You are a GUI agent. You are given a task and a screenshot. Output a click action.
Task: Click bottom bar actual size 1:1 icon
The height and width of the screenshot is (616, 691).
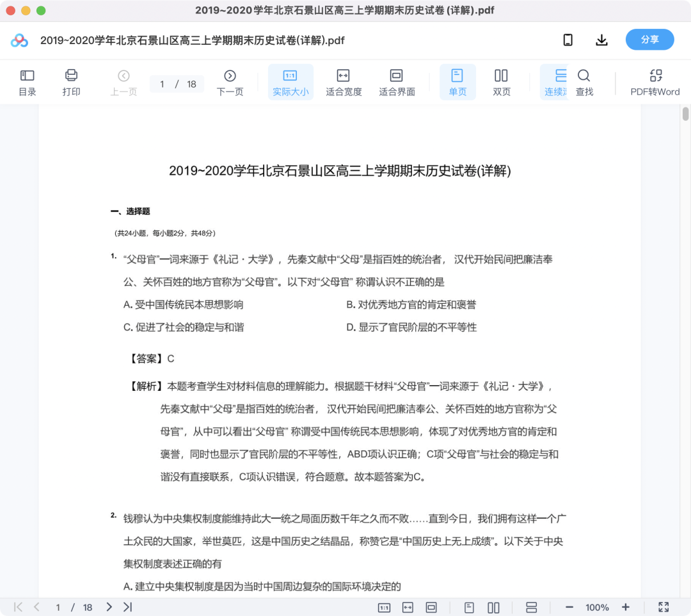[385, 608]
